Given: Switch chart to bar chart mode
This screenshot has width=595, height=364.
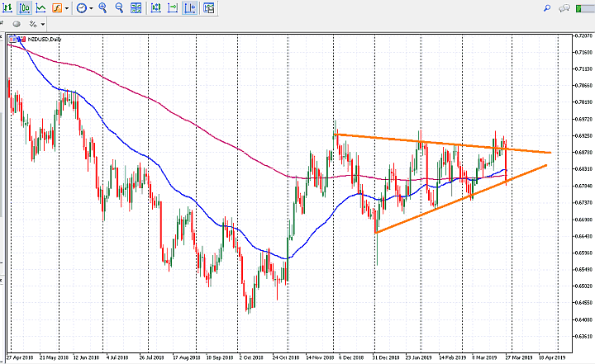Looking at the screenshot, I should [7, 8].
